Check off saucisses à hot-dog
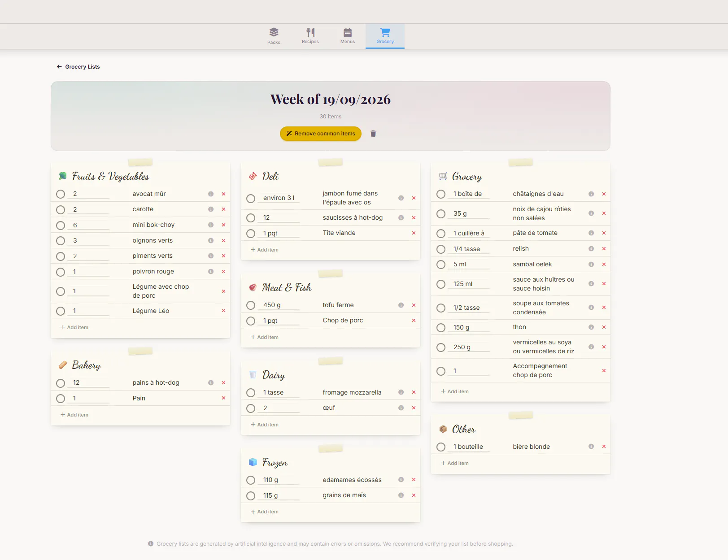The height and width of the screenshot is (560, 728). [251, 218]
